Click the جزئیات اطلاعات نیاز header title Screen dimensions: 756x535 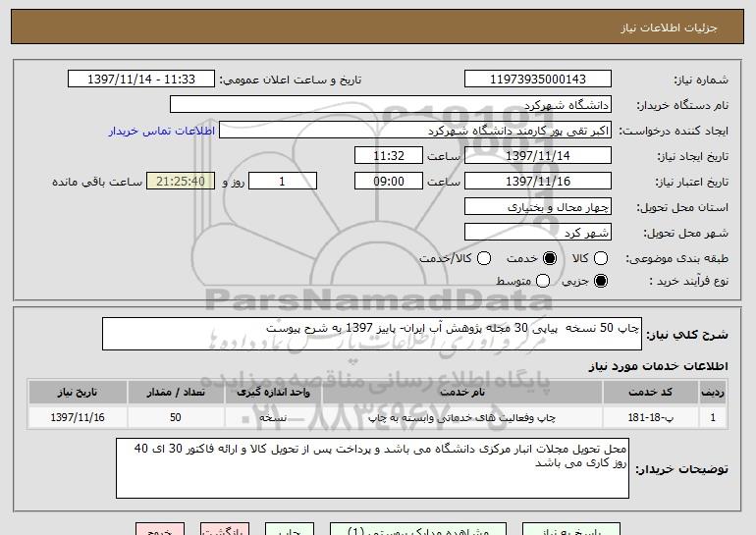[x=669, y=27]
